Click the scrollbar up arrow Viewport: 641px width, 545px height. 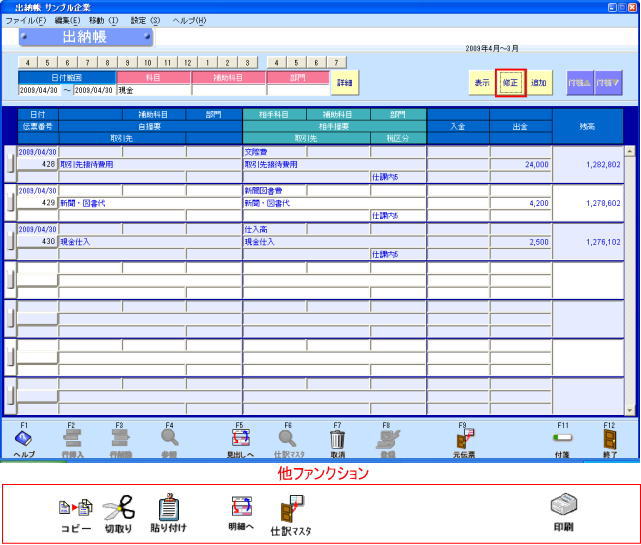pyautogui.click(x=630, y=151)
